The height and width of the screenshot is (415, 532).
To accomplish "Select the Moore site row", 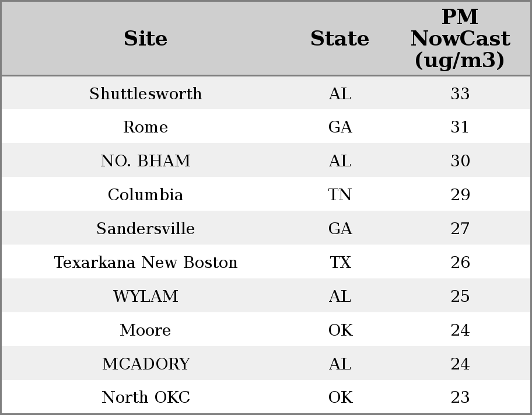I will click(x=145, y=330).
